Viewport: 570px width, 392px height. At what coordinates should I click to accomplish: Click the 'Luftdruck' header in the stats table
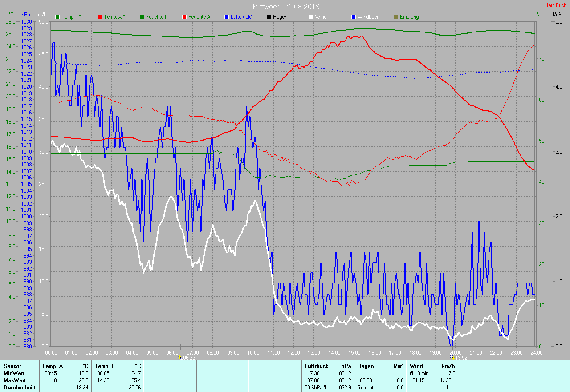[x=317, y=366]
